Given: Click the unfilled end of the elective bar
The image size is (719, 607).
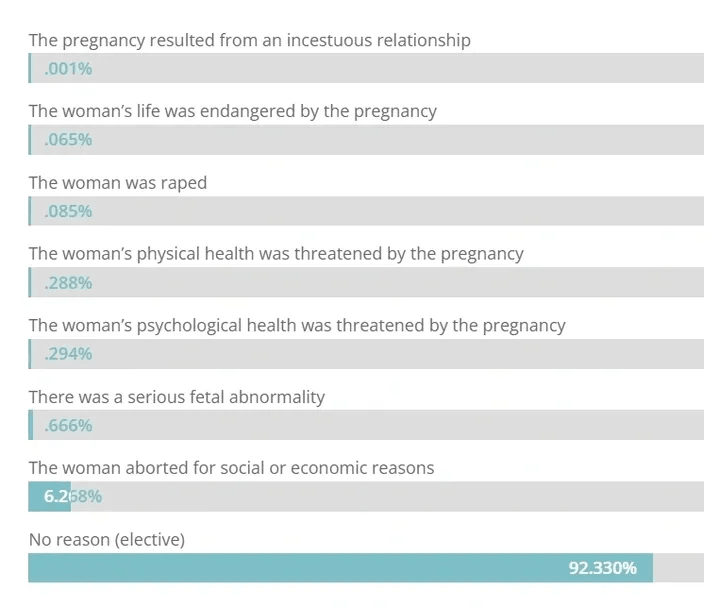Looking at the screenshot, I should [678, 568].
